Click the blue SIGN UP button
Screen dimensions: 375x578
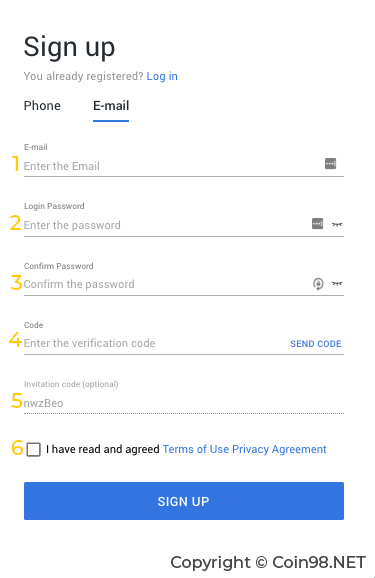tap(184, 501)
